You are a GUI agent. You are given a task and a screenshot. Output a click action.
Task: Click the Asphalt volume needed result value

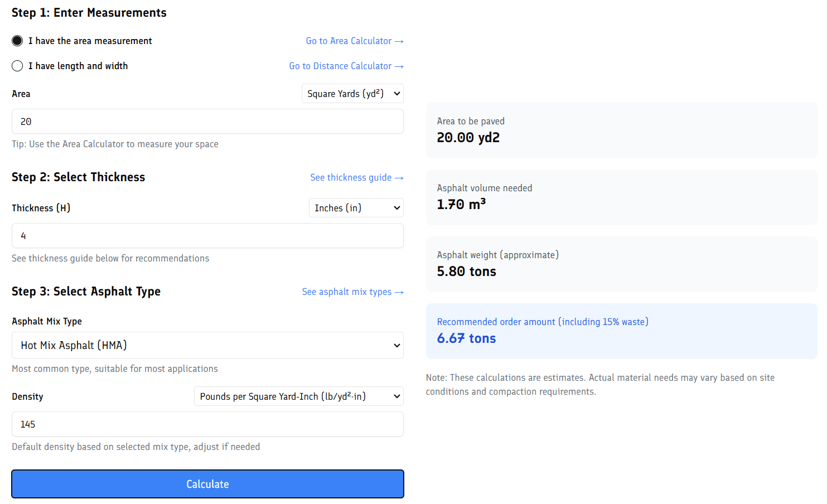point(461,205)
